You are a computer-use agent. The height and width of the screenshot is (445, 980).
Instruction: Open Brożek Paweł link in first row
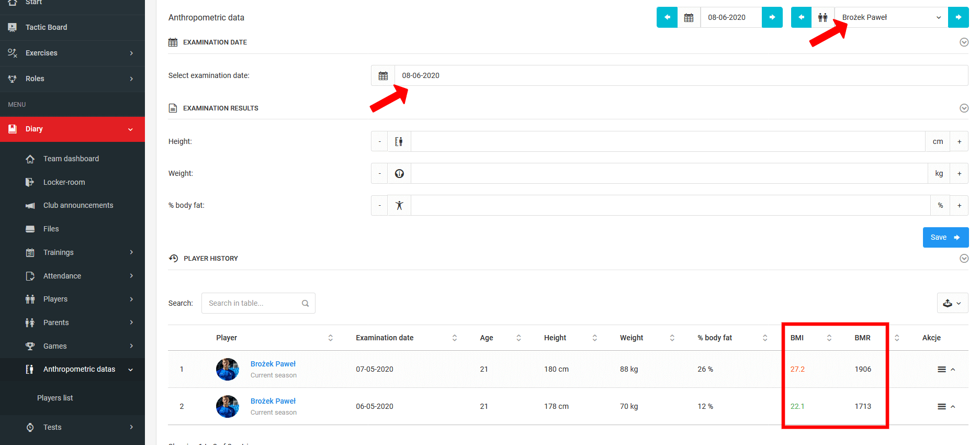(273, 364)
